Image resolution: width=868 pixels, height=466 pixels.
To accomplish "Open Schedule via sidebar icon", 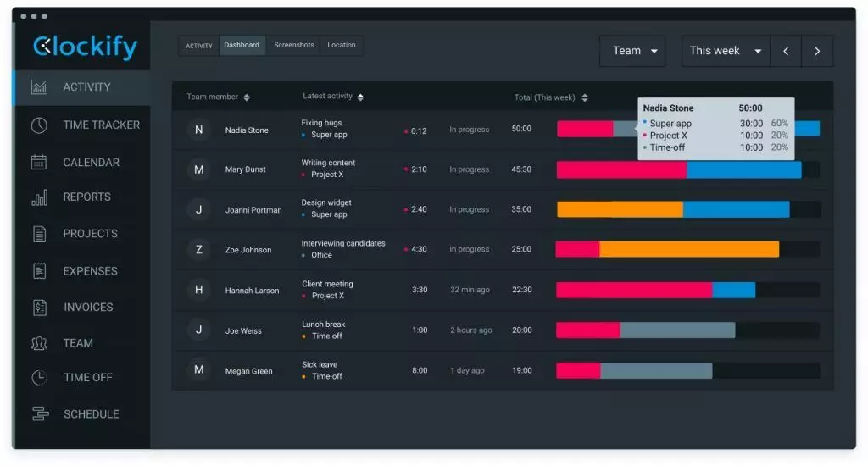I will [x=39, y=414].
